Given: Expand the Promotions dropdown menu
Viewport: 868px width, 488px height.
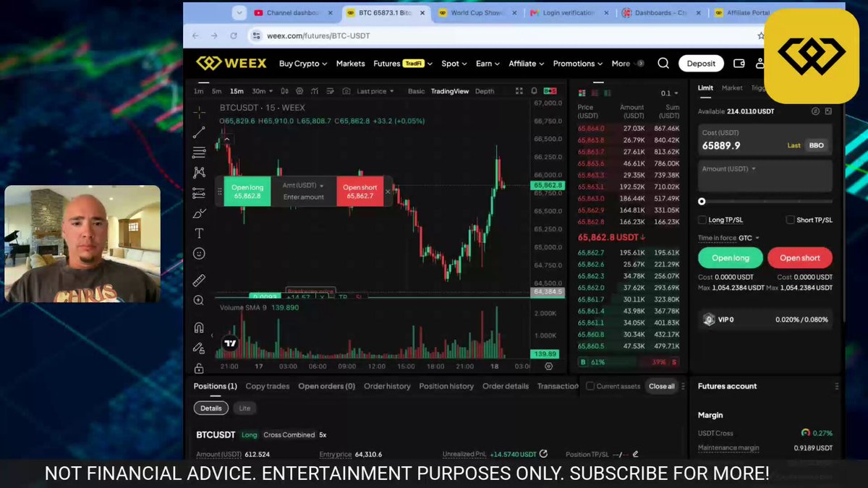Looking at the screenshot, I should [x=579, y=64].
